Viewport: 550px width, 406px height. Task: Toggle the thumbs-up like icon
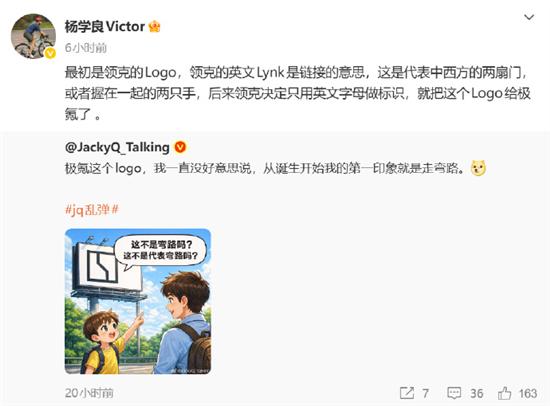504,393
